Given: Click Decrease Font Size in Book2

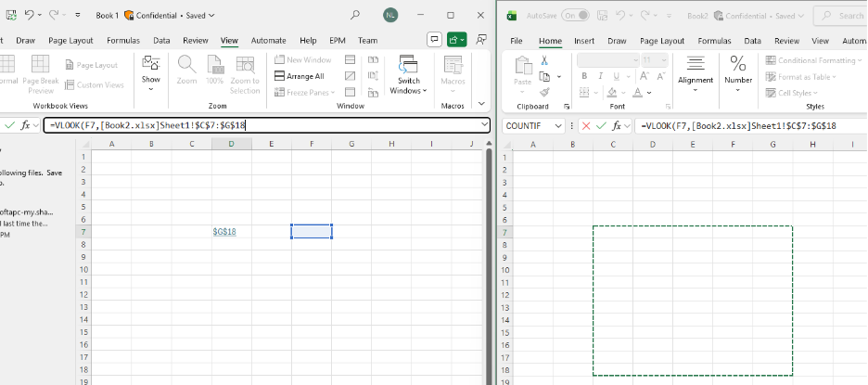Looking at the screenshot, I should point(661,76).
